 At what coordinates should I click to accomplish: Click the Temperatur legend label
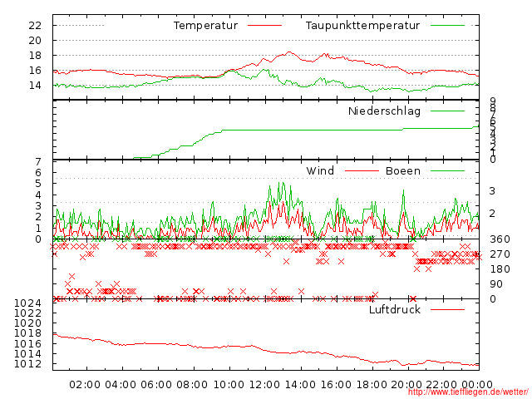click(205, 26)
